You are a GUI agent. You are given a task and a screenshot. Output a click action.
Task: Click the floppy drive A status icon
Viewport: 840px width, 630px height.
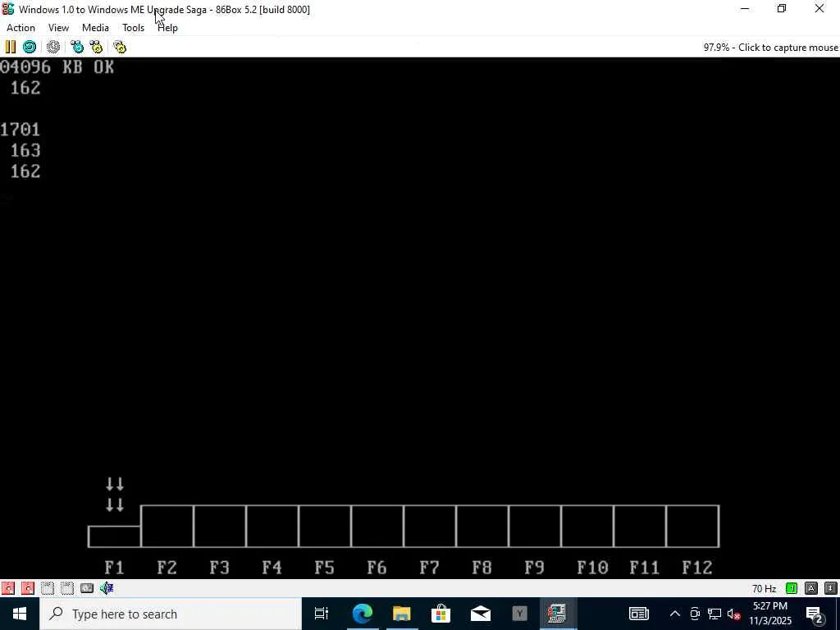[8, 588]
